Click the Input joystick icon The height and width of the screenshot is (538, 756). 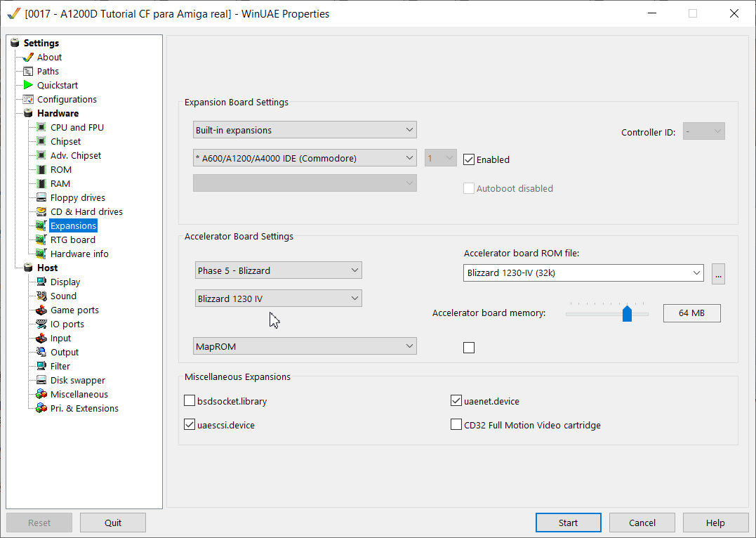click(41, 338)
